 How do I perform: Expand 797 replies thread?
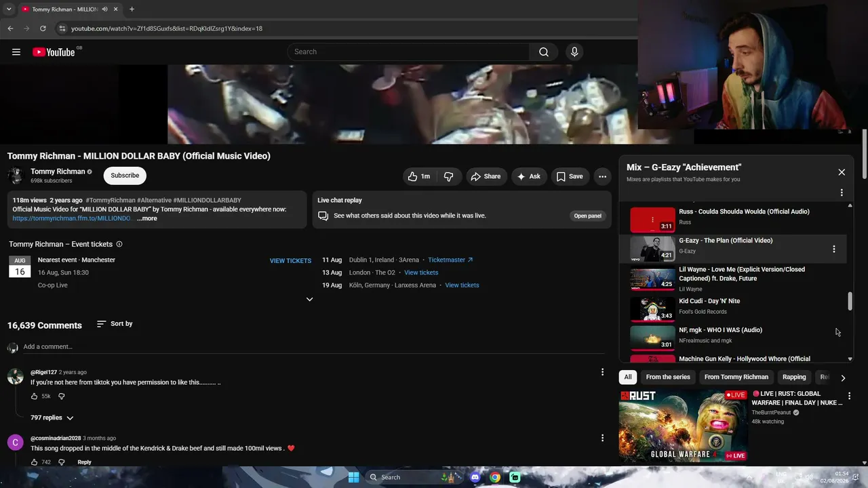coord(52,418)
